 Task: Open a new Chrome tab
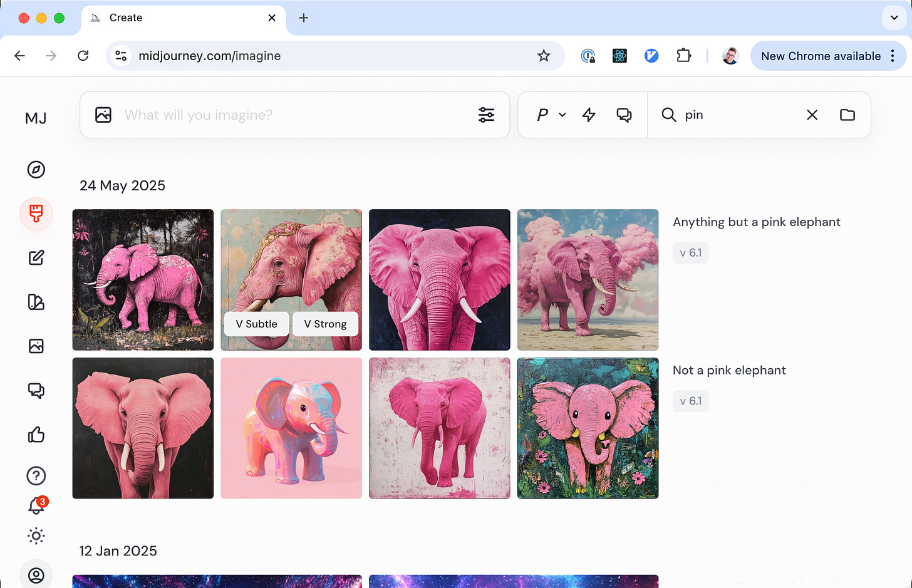[x=304, y=18]
